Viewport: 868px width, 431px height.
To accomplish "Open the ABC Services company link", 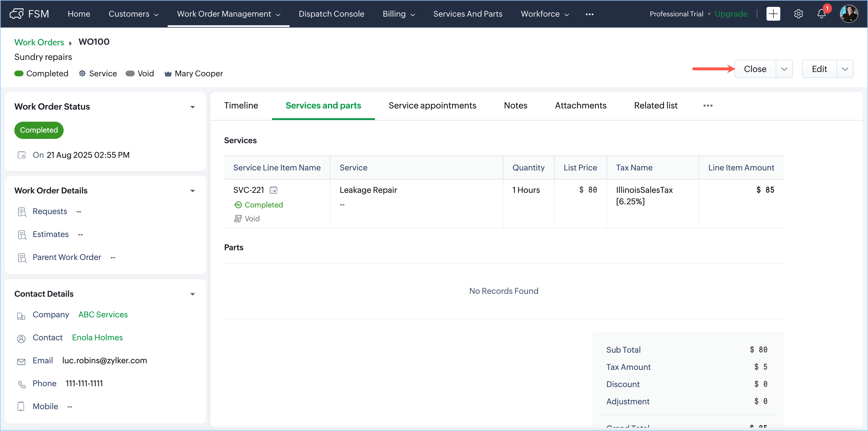I will pos(103,314).
